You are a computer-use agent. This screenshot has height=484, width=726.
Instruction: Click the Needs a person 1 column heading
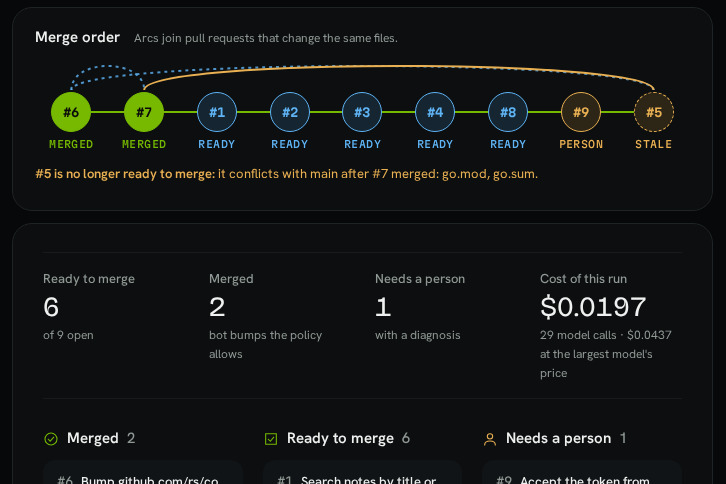click(x=566, y=438)
